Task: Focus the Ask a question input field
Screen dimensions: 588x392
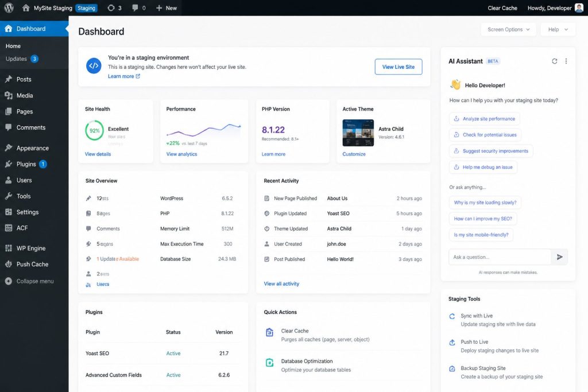Action: pos(500,257)
